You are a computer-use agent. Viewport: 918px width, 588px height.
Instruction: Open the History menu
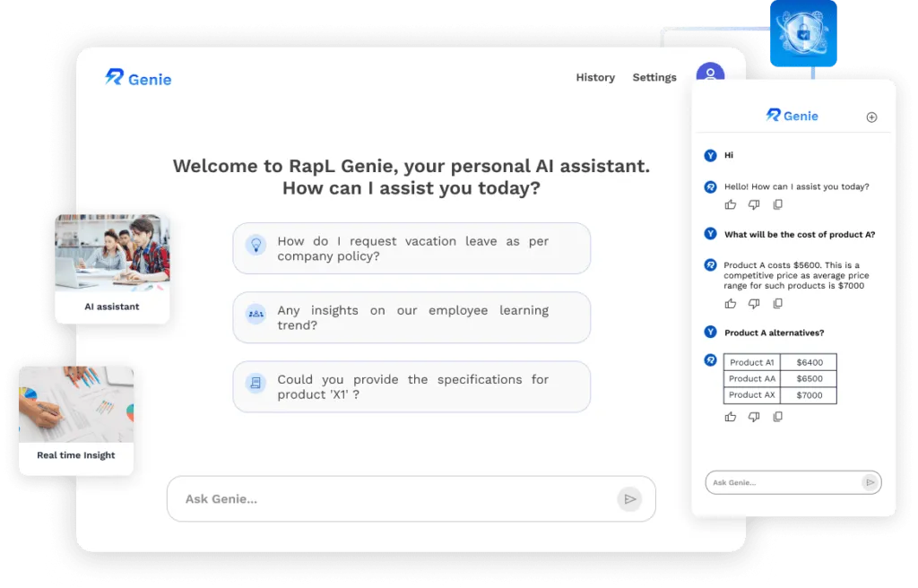point(595,77)
